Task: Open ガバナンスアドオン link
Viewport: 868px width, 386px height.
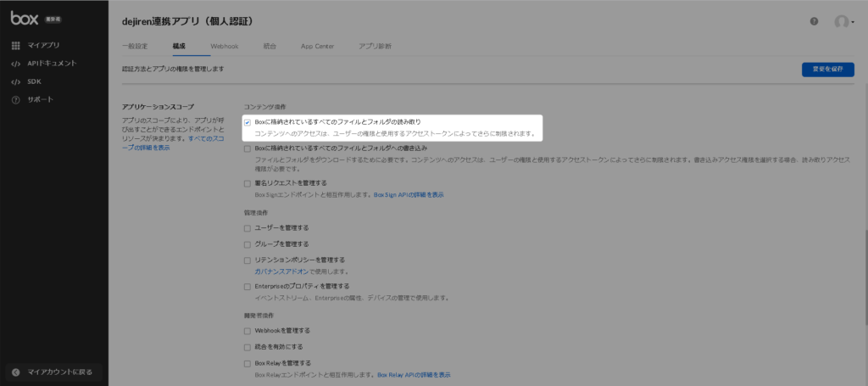Action: pos(281,272)
